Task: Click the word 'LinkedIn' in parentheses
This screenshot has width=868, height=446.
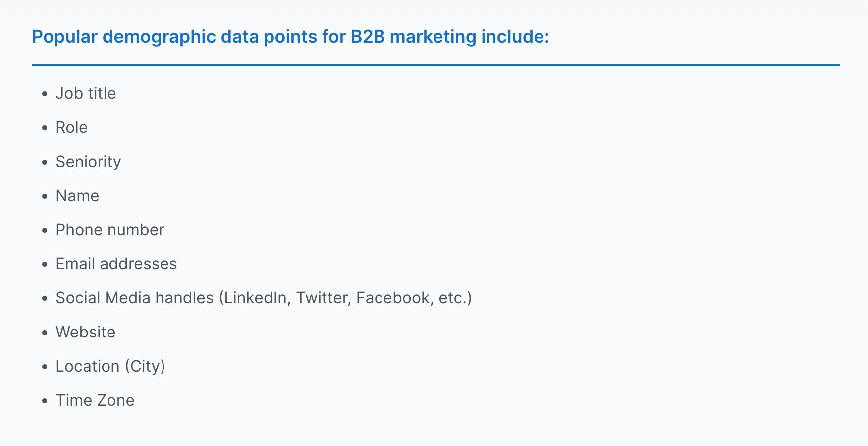Action: (255, 298)
